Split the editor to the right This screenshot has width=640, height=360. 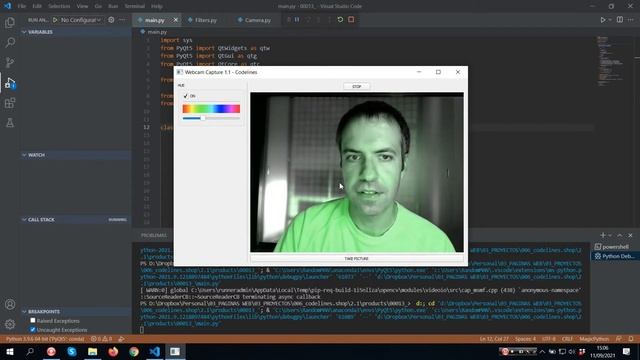coord(620,20)
